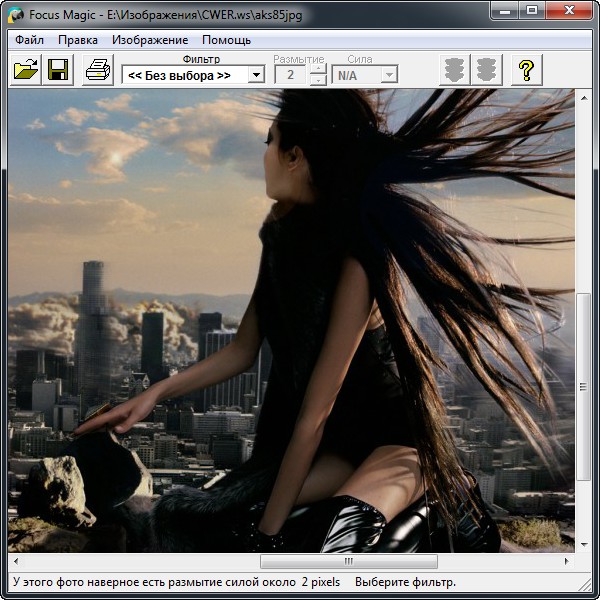Open help with the question mark icon

tap(526, 70)
